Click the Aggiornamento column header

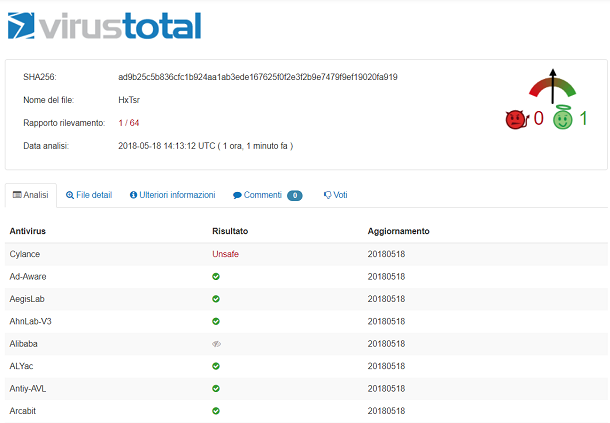[x=398, y=231]
